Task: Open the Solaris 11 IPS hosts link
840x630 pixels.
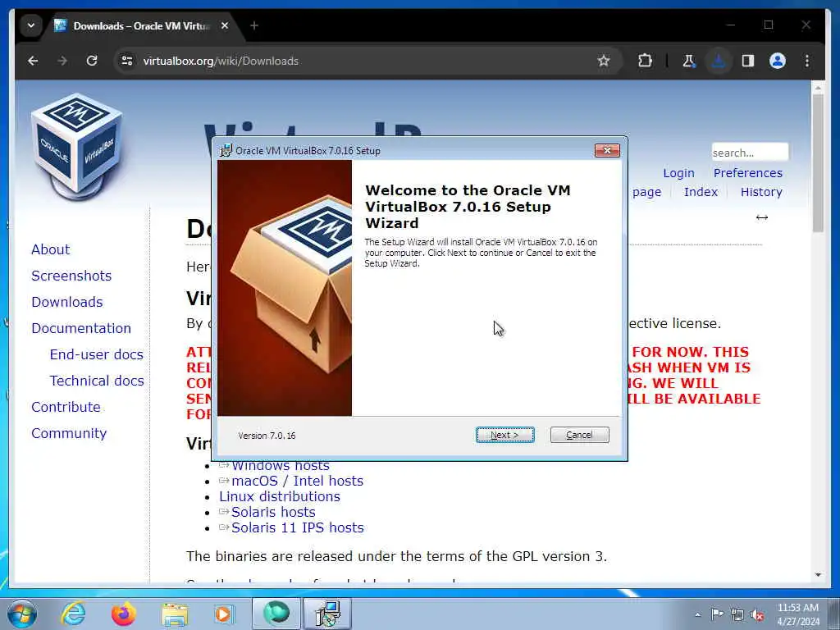Action: click(297, 527)
